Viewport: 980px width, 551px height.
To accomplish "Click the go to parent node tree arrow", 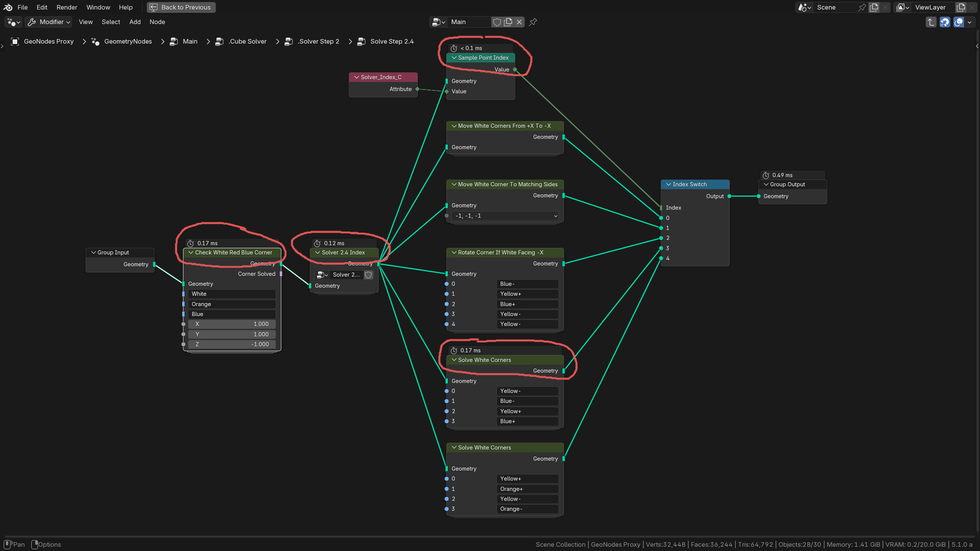I will coord(931,22).
